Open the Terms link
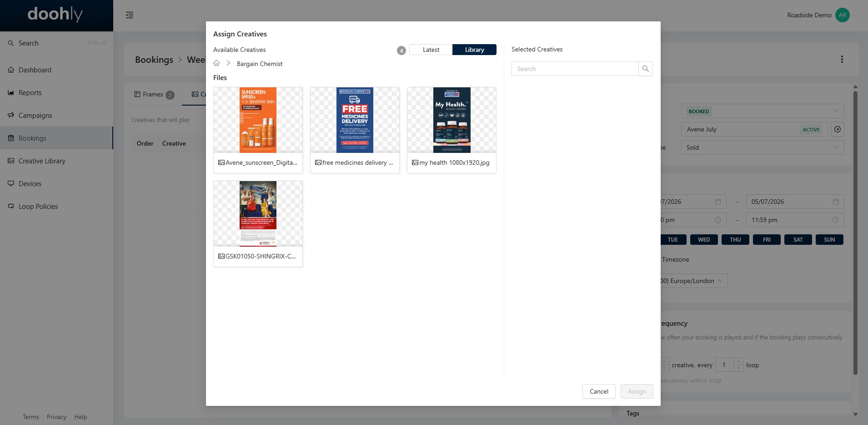Image resolution: width=868 pixels, height=425 pixels. point(31,417)
